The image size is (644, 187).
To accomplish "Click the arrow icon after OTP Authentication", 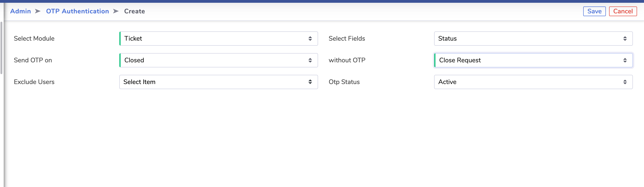I will tap(116, 11).
